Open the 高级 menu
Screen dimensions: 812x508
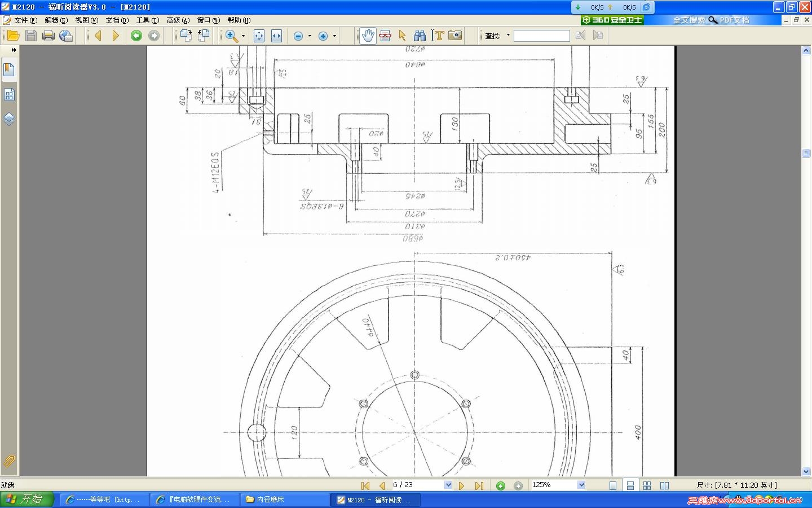point(178,20)
